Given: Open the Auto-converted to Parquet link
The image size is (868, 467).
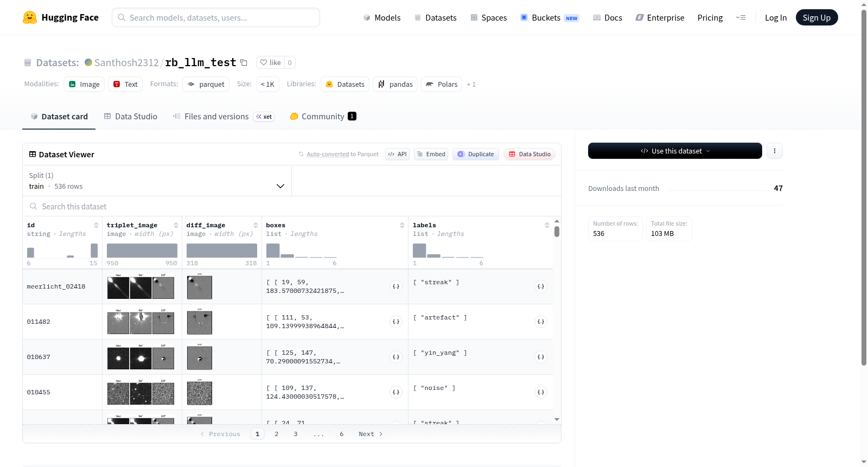Looking at the screenshot, I should 328,154.
